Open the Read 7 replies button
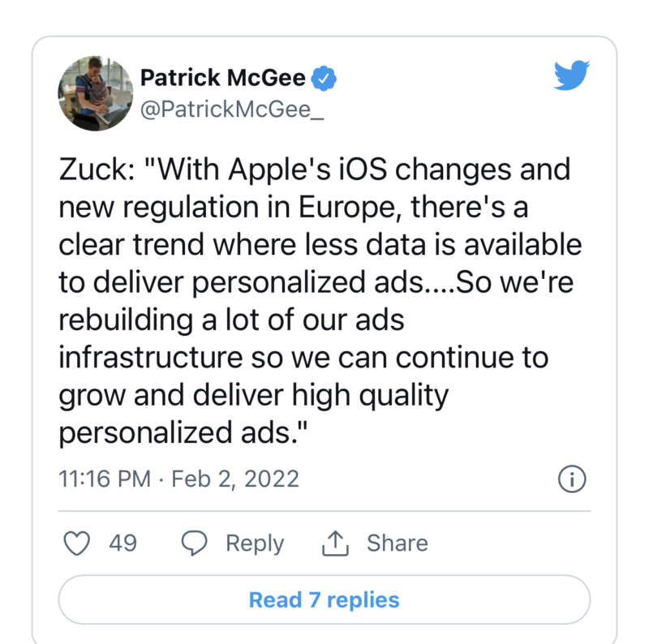Screen dimensions: 649x644 324,600
